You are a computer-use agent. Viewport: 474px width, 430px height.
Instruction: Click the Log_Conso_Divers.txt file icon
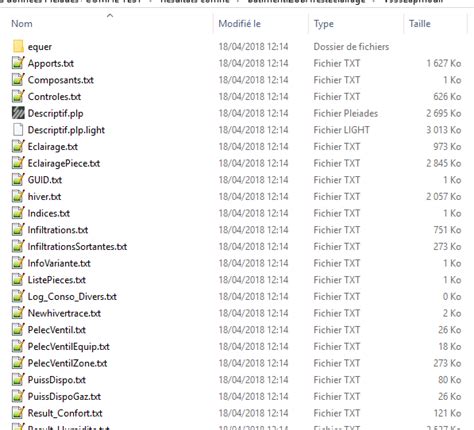(x=18, y=296)
